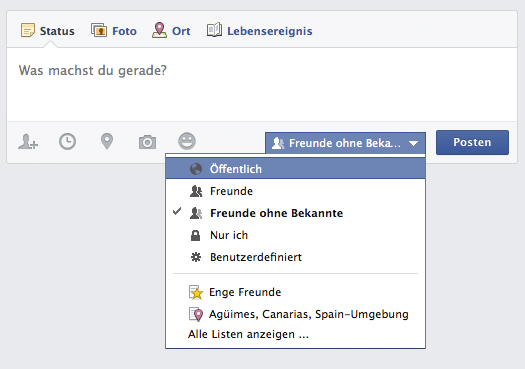Click the 'Was machst du gerade?' text field
This screenshot has height=369, width=525.
click(262, 84)
